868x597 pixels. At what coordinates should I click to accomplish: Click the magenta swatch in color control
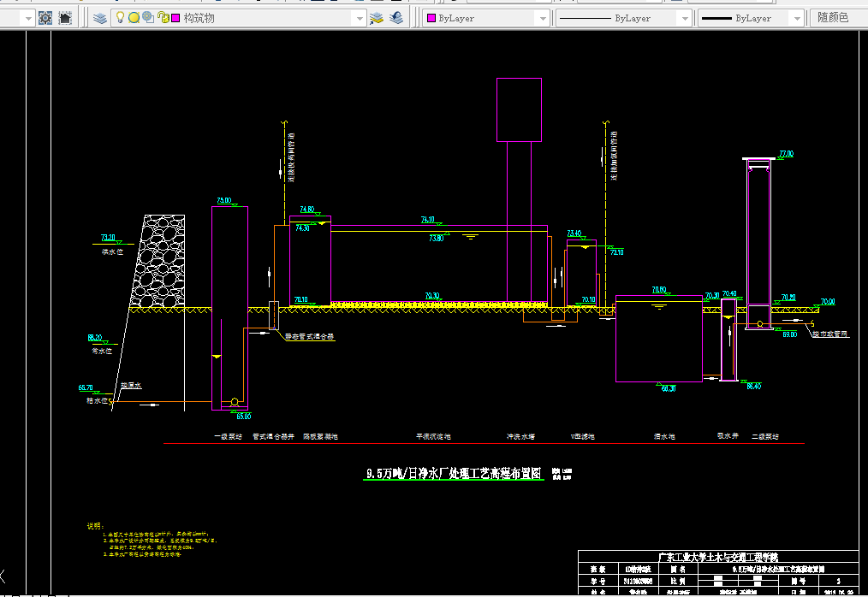[431, 18]
